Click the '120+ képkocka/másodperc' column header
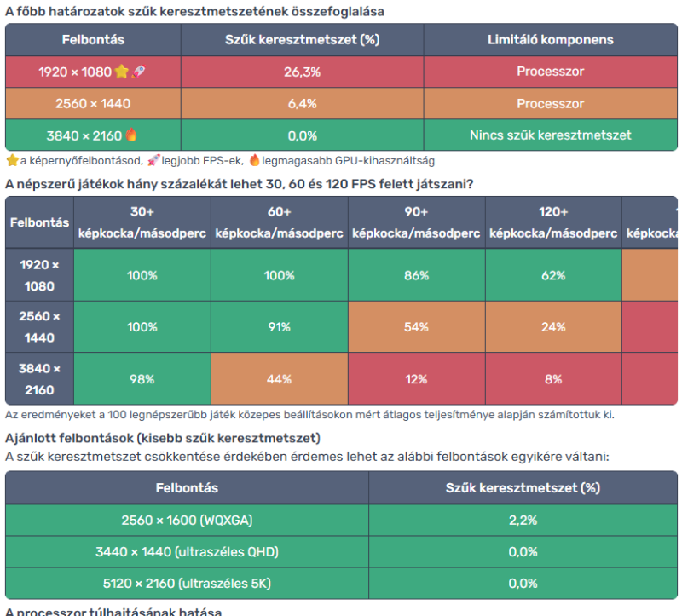 point(553,222)
